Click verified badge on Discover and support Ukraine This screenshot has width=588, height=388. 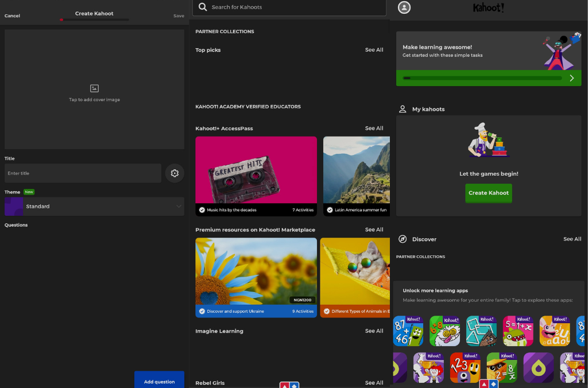pos(202,311)
